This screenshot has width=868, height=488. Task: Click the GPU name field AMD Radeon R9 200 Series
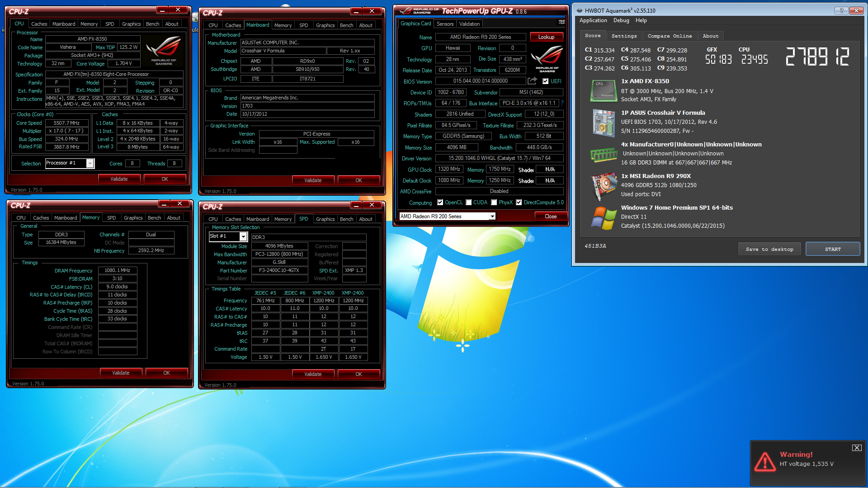point(481,37)
